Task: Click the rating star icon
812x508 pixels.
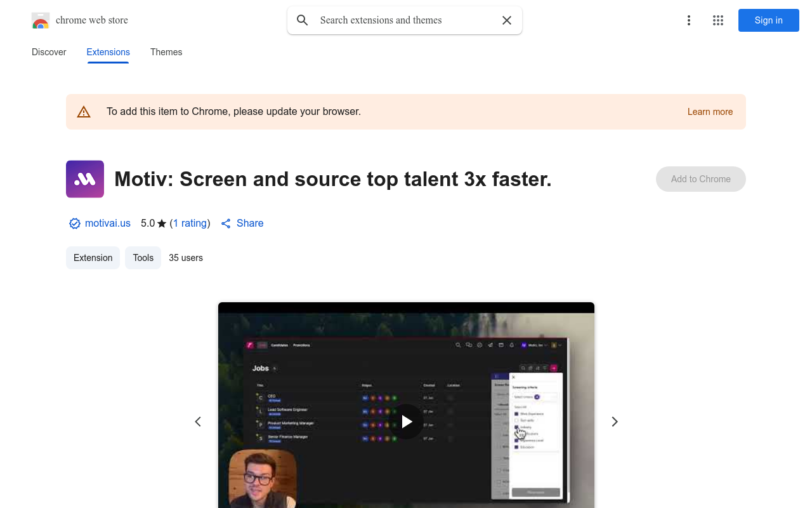Action: (x=162, y=224)
